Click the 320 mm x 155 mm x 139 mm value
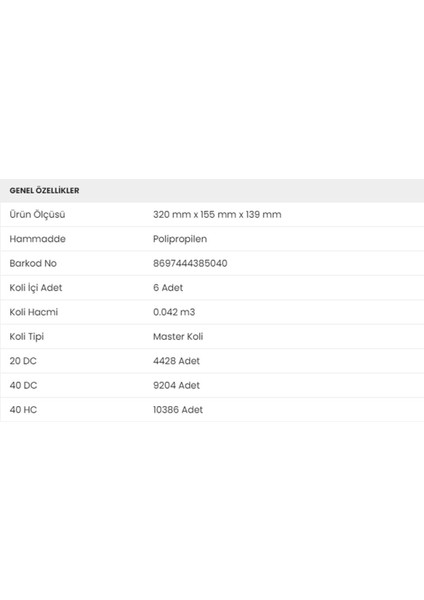The height and width of the screenshot is (600, 424). click(217, 214)
